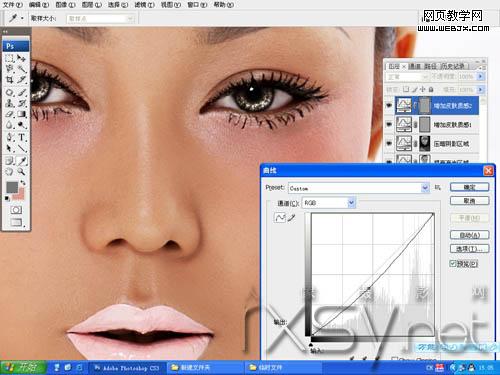Screen dimensions: 500x375
Task: Select the History Brush tool
Action: click(x=22, y=103)
